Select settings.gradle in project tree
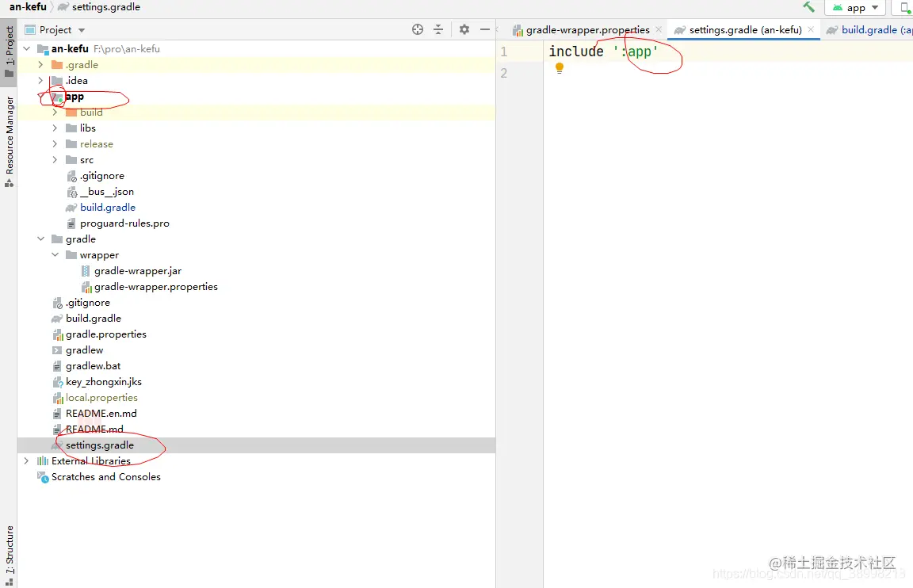Screen dimensions: 913x588 pos(100,445)
